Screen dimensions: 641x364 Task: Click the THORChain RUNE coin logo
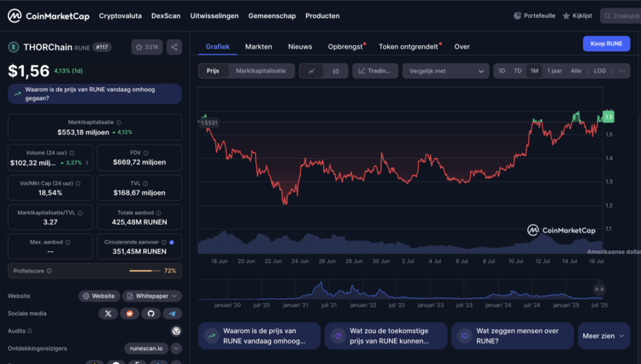14,47
